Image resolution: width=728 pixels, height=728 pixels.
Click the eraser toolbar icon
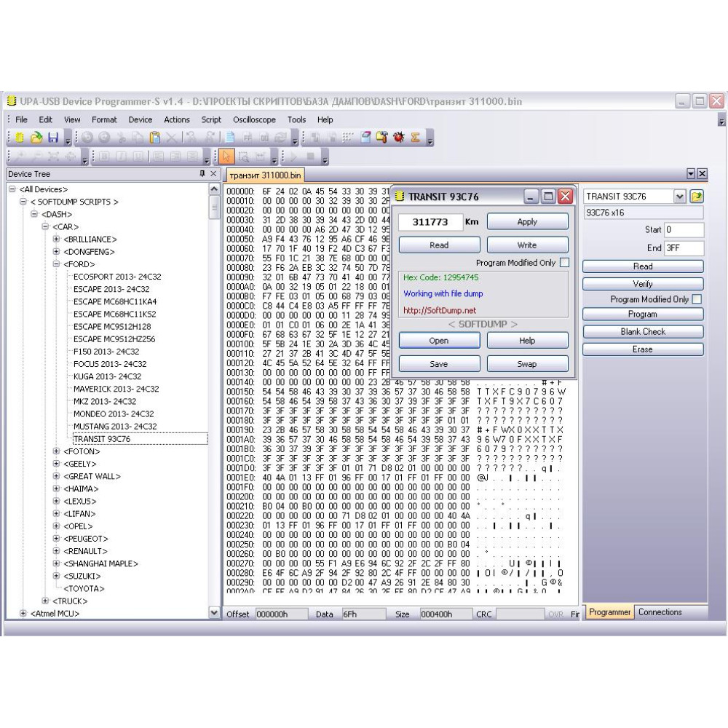pos(366,138)
